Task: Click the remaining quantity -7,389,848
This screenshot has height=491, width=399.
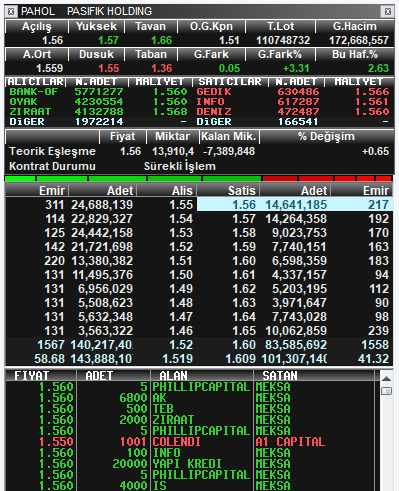Action: coord(229,151)
